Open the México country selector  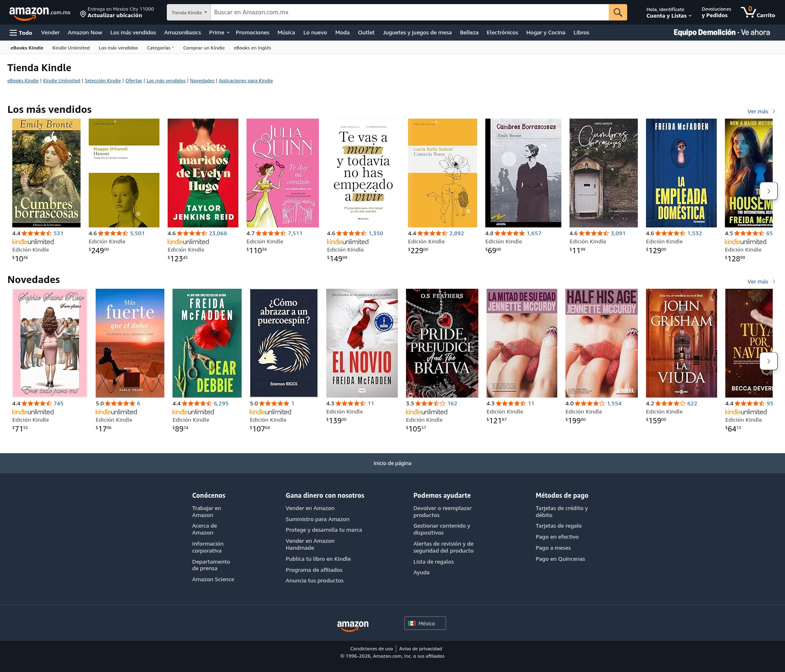click(425, 623)
